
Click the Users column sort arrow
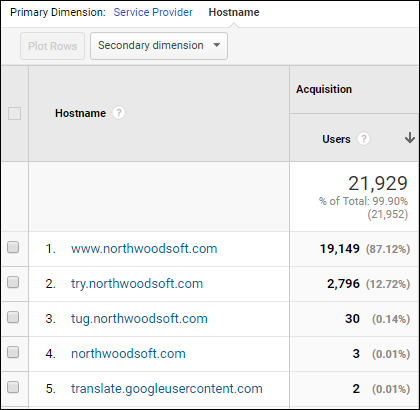(410, 138)
